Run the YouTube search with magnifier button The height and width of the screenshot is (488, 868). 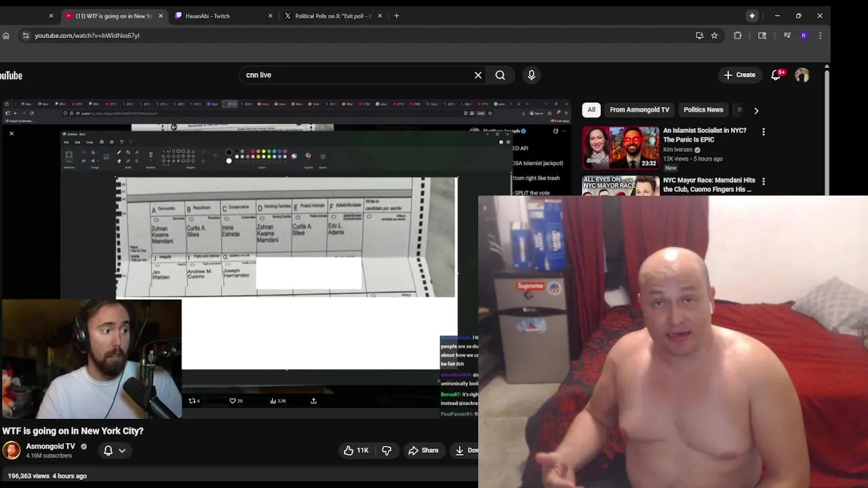[500, 75]
